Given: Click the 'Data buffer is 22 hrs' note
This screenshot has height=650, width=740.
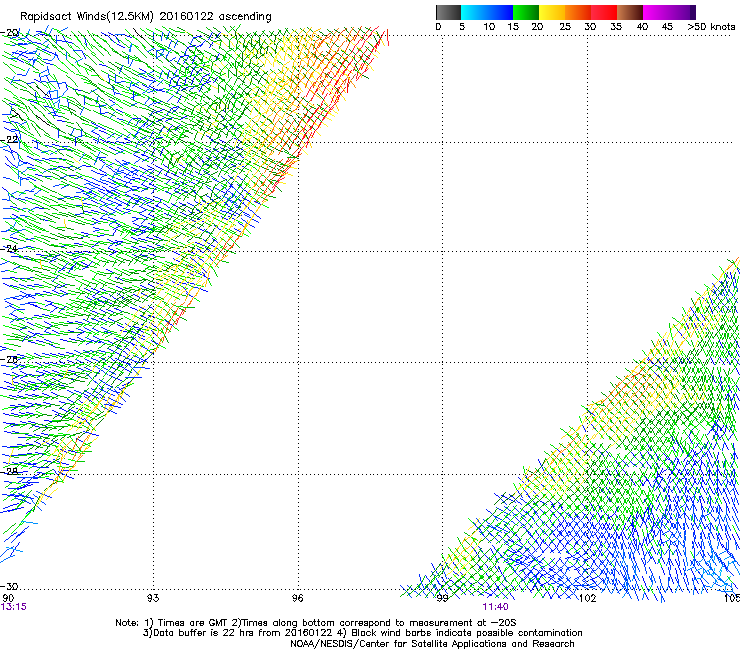Looking at the screenshot, I should [x=362, y=633].
